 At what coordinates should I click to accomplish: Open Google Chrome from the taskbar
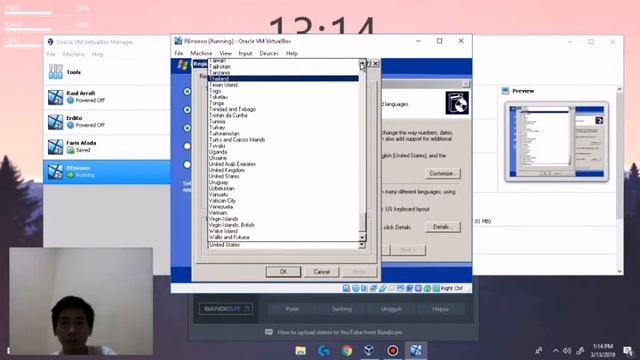pyautogui.click(x=347, y=350)
